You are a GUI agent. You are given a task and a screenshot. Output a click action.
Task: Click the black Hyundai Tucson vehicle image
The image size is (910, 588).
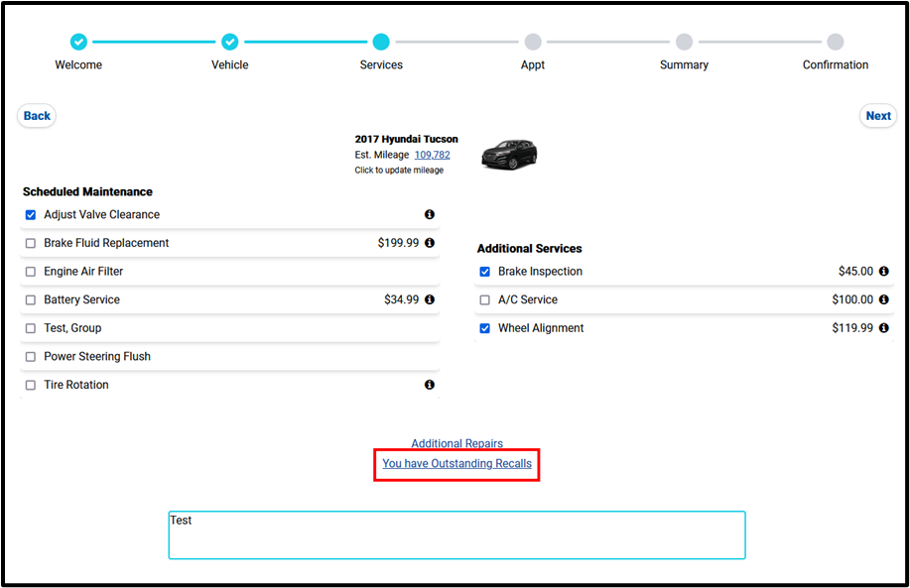tap(509, 155)
